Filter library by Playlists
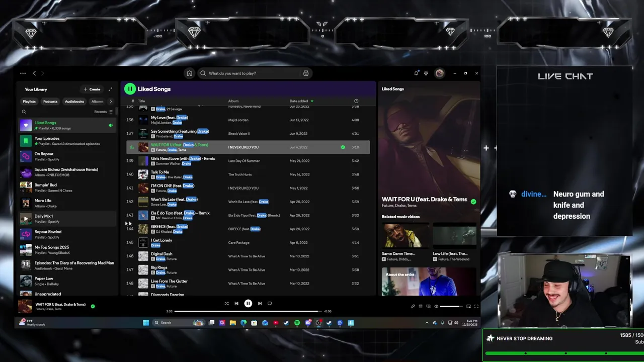The height and width of the screenshot is (362, 644). (x=29, y=102)
